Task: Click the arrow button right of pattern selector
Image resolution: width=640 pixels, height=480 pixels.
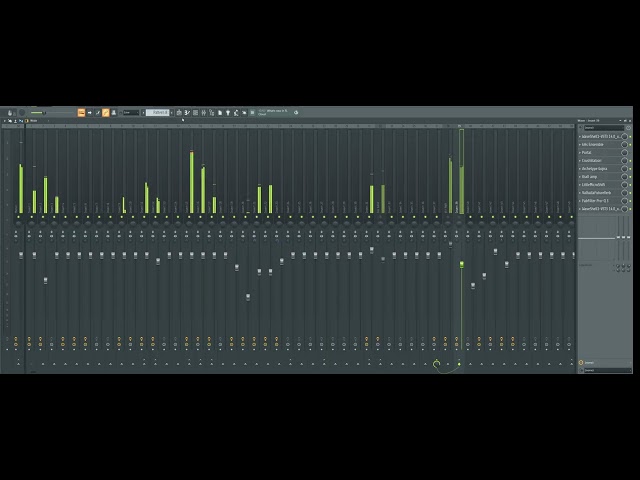Action: (x=171, y=113)
